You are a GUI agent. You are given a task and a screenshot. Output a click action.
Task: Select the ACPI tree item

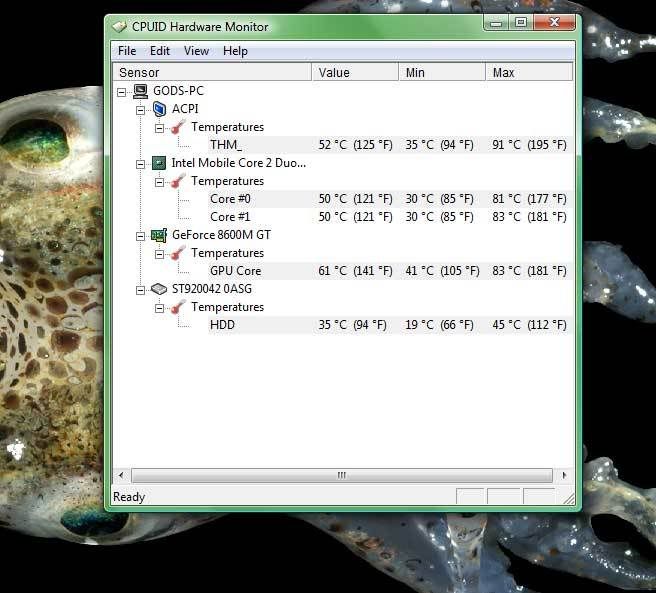coord(185,109)
